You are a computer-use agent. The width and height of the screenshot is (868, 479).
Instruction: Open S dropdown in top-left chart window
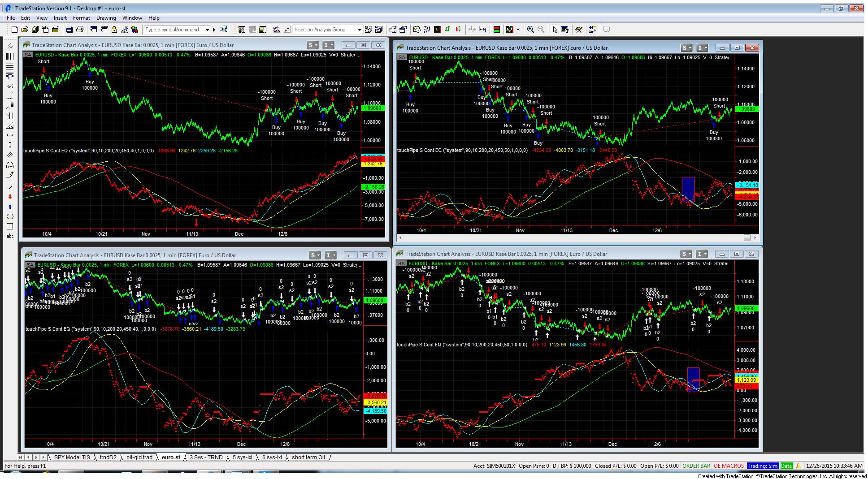click(x=312, y=45)
